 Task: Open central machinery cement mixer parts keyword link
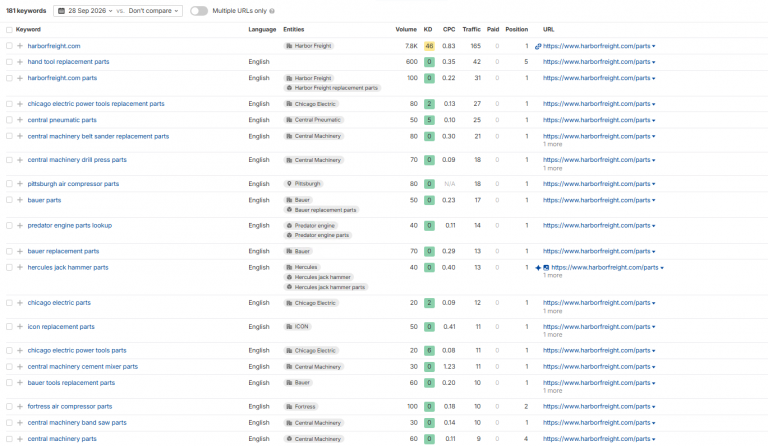tap(83, 367)
